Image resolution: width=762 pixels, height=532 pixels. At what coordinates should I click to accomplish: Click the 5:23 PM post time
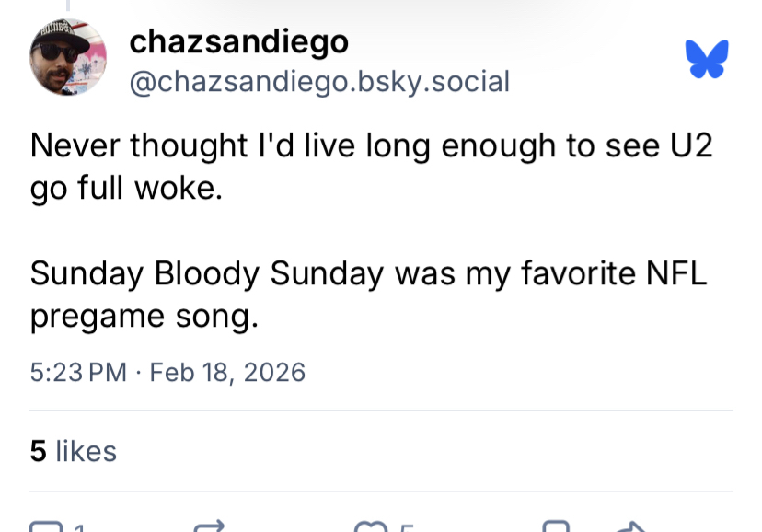coord(78,372)
